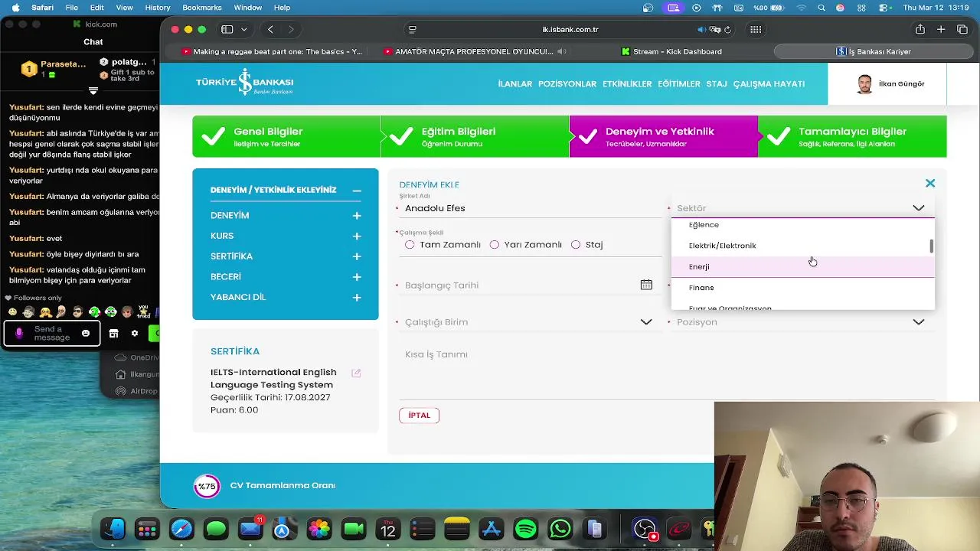Select Yarı Zamanlı radio button

(x=494, y=245)
